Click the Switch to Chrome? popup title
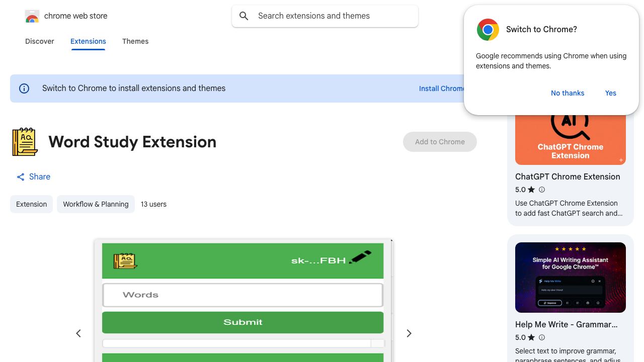Screen dimensions: 644x362 pyautogui.click(x=541, y=30)
